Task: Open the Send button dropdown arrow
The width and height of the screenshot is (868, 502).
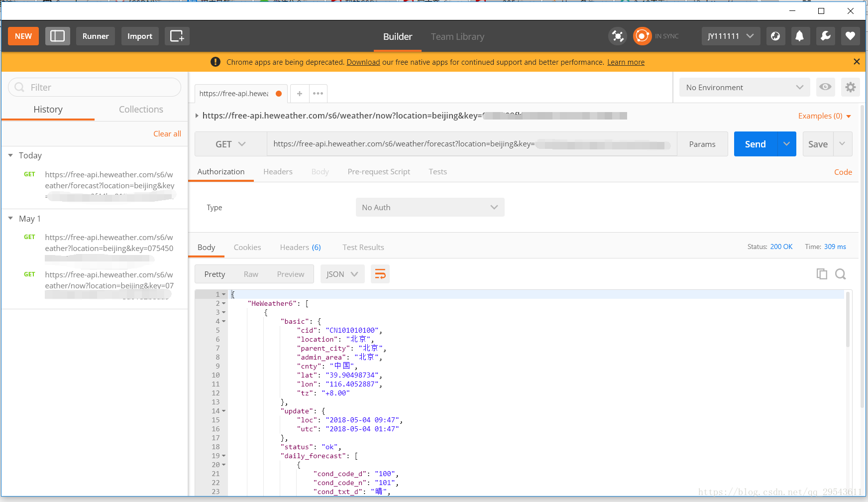Action: [786, 144]
